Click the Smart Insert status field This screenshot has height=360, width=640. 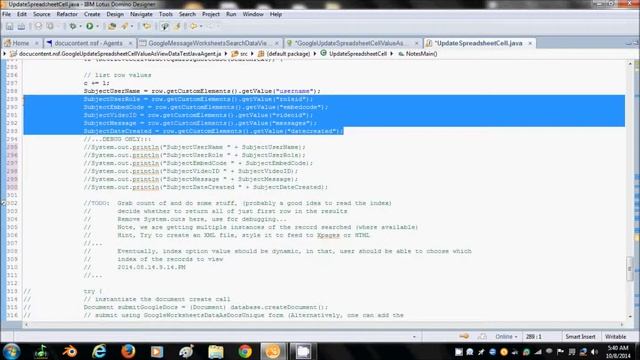pyautogui.click(x=580, y=337)
